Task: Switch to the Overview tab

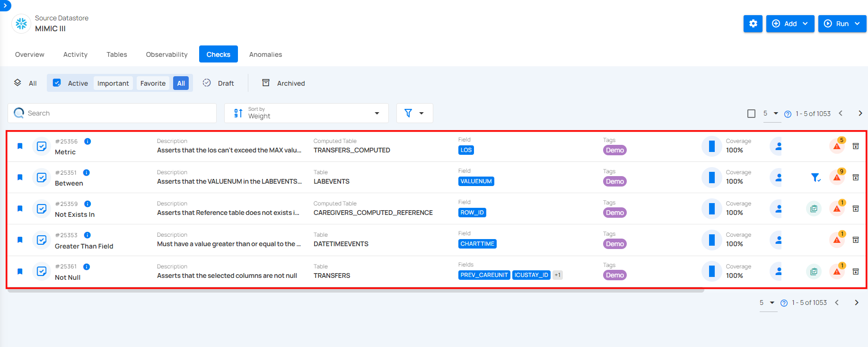Action: [30, 54]
